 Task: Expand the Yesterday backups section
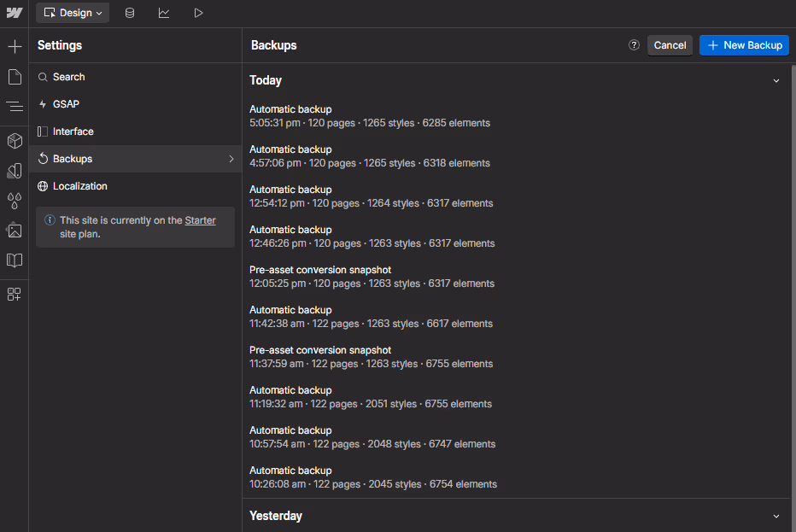[x=776, y=516]
